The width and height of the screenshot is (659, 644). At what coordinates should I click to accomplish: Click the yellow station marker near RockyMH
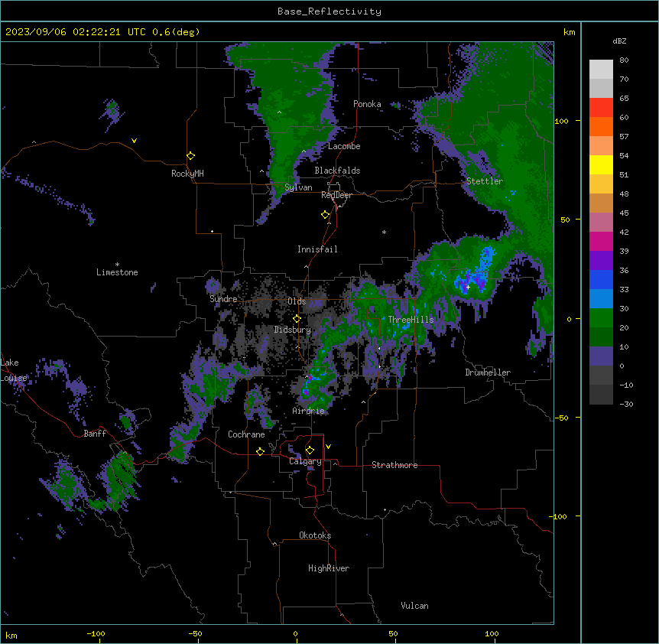190,155
